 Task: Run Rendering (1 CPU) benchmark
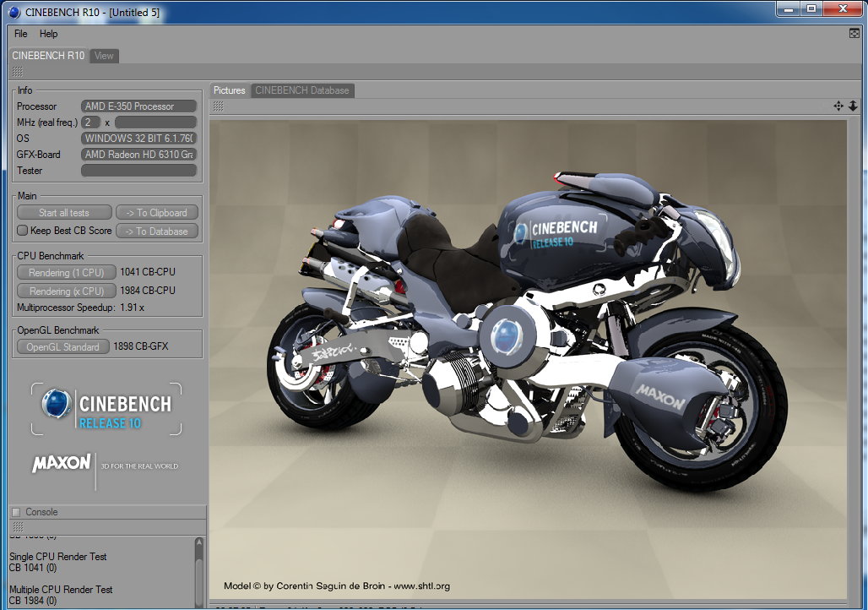click(x=66, y=273)
